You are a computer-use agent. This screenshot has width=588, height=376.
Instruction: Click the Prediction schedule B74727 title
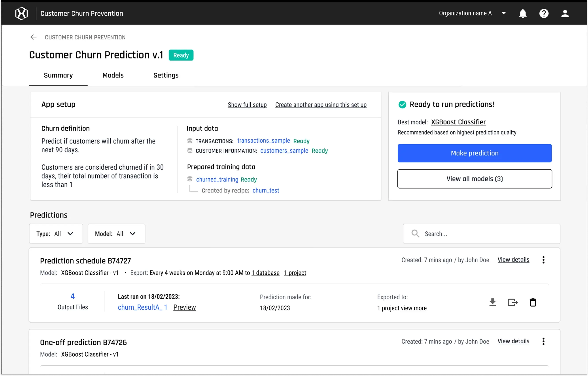pyautogui.click(x=85, y=261)
